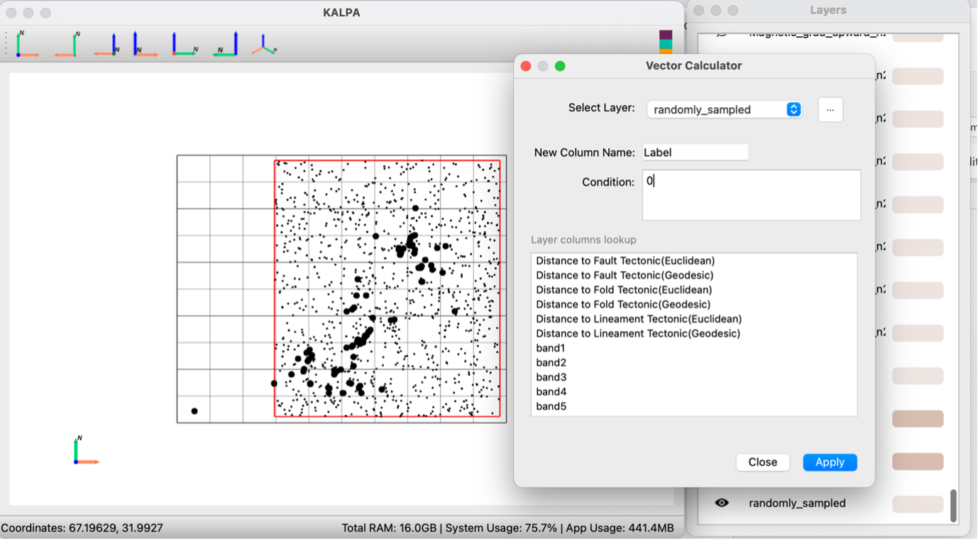Select view icon with orange left, blue up axes
Image resolution: width=980 pixels, height=541 pixels.
coord(106,44)
